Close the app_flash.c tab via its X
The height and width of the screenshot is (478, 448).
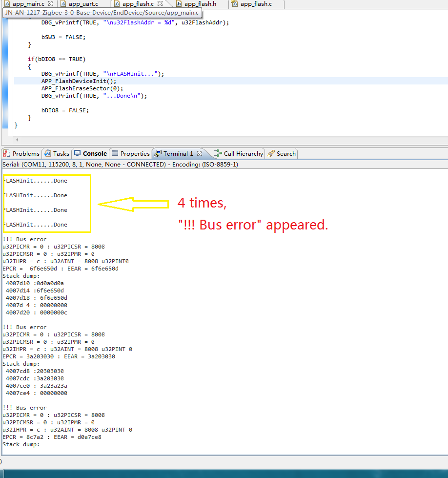click(x=160, y=3)
